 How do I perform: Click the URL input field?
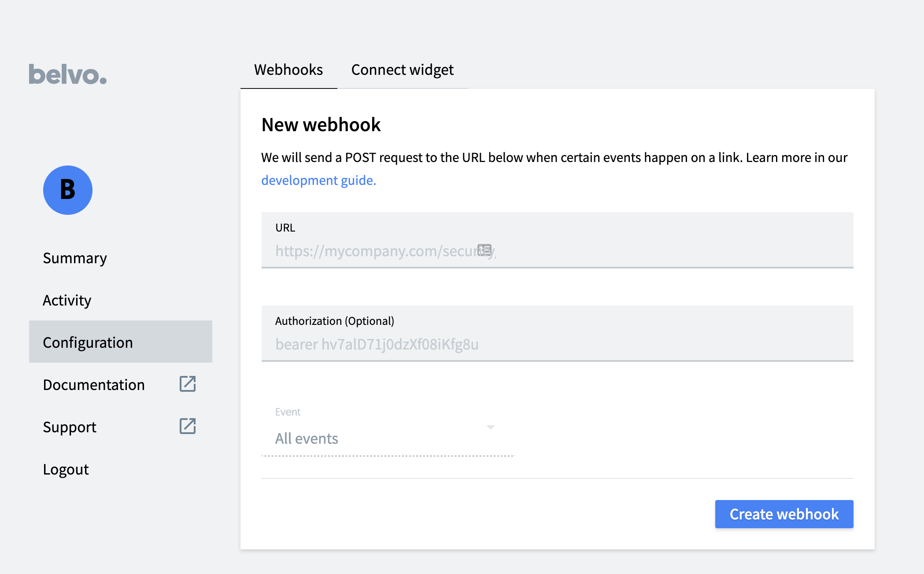tap(558, 251)
